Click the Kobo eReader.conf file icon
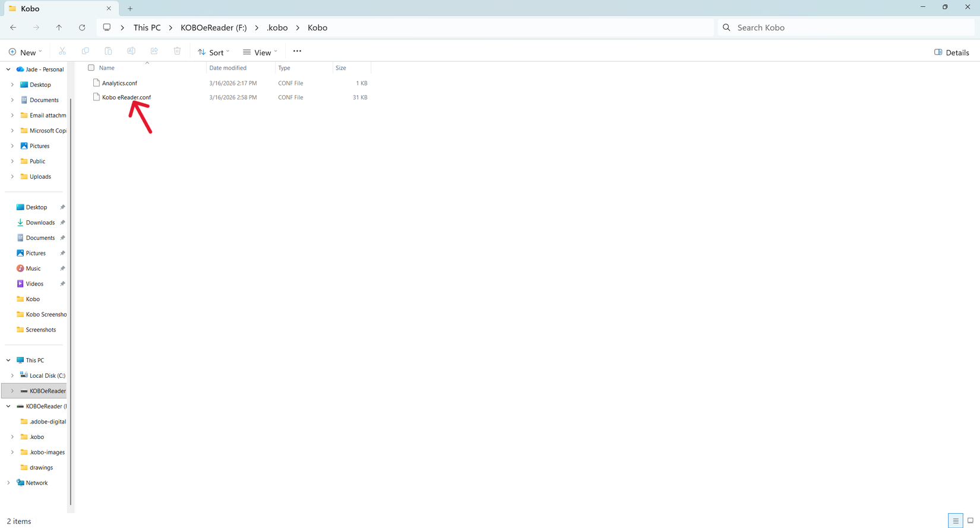The height and width of the screenshot is (528, 980). coord(96,97)
